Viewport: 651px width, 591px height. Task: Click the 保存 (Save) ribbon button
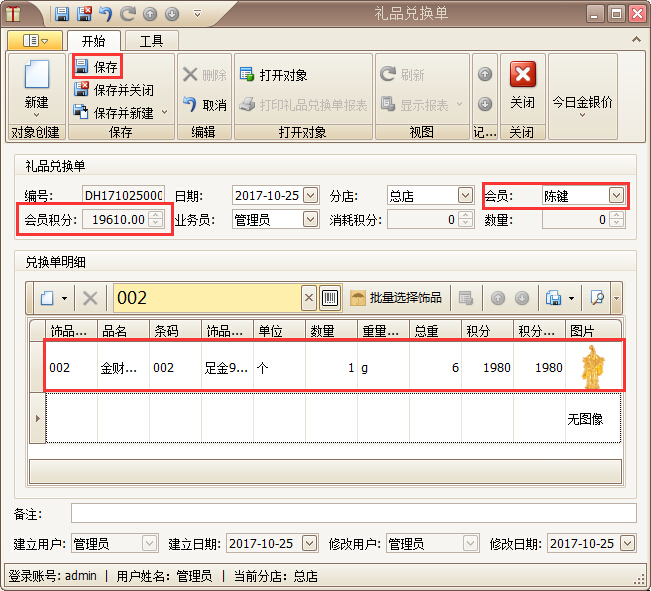[97, 67]
